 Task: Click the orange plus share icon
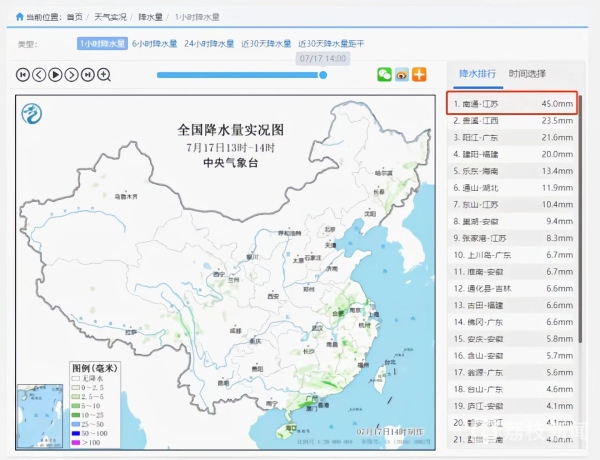pyautogui.click(x=418, y=74)
